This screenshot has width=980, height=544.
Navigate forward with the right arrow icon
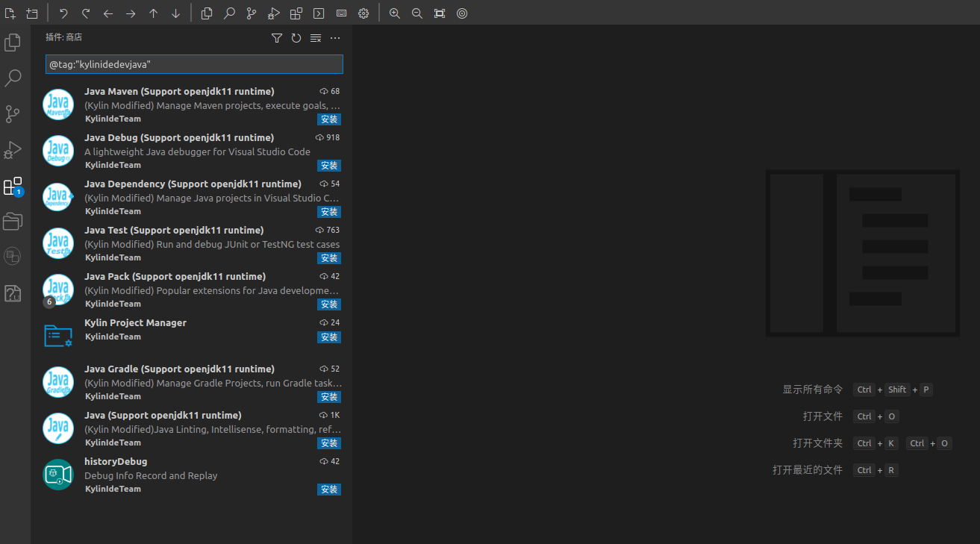pos(131,13)
